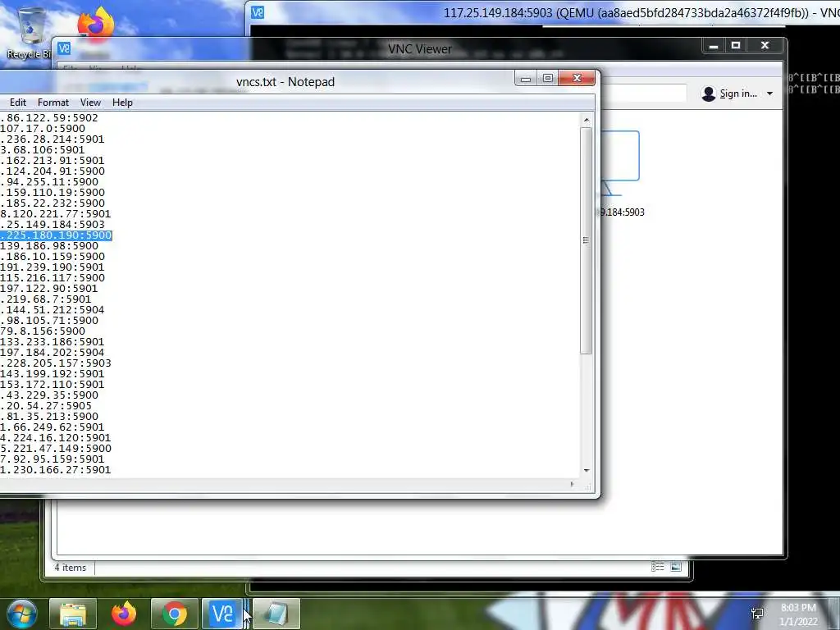This screenshot has width=840, height=630.
Task: Minimize the VNC Viewer window
Action: coord(714,46)
